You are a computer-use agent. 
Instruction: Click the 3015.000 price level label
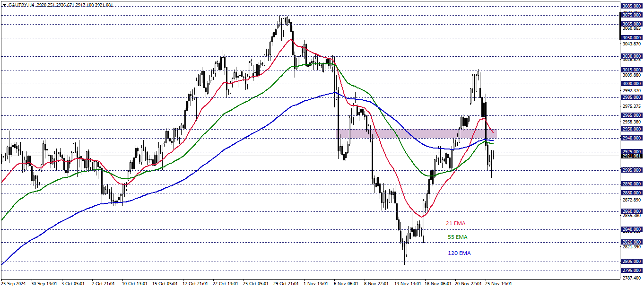pyautogui.click(x=632, y=70)
